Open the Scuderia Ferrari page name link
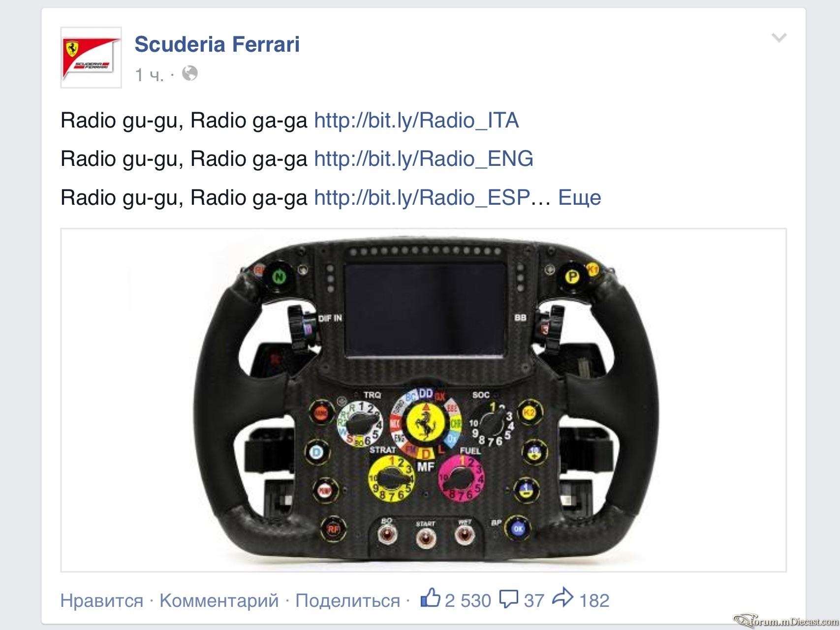The height and width of the screenshot is (630, 840). pos(217,44)
